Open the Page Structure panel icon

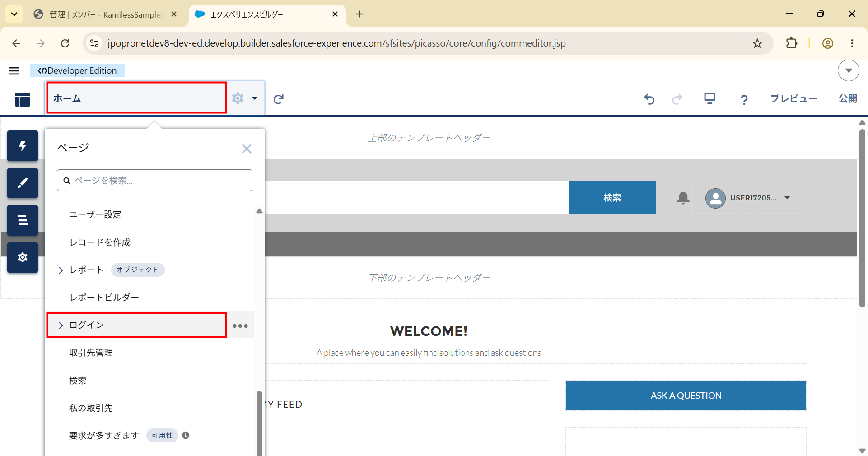(23, 220)
